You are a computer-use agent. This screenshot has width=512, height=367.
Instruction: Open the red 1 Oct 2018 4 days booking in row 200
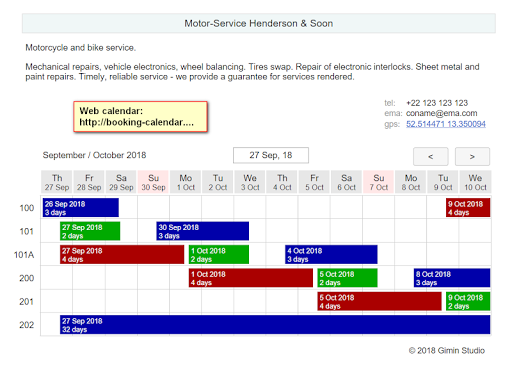[251, 278]
